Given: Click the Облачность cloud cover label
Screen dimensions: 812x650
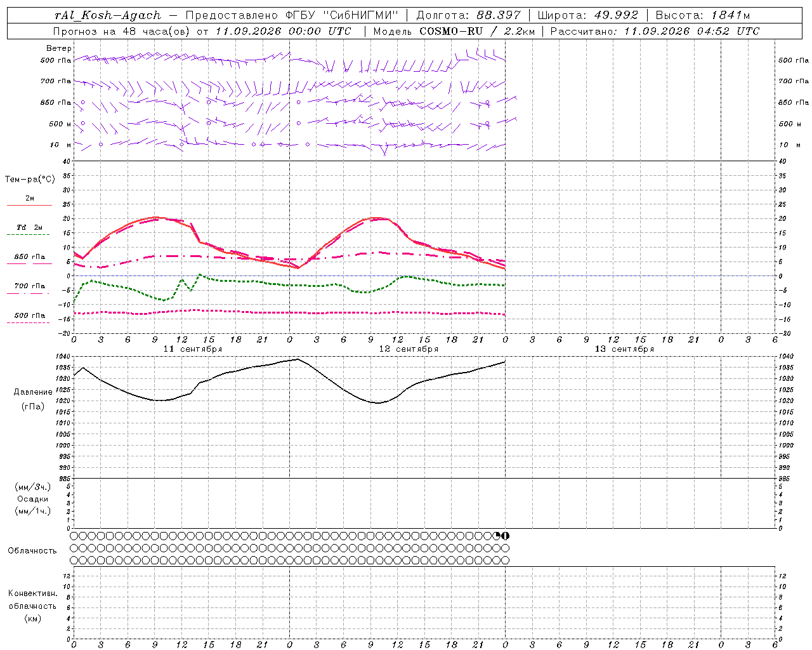Looking at the screenshot, I should 32,550.
